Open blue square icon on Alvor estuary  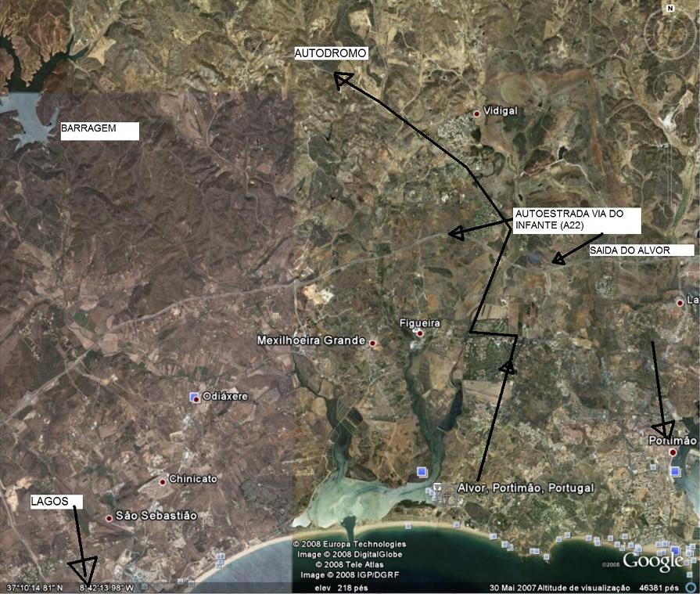[x=422, y=472]
